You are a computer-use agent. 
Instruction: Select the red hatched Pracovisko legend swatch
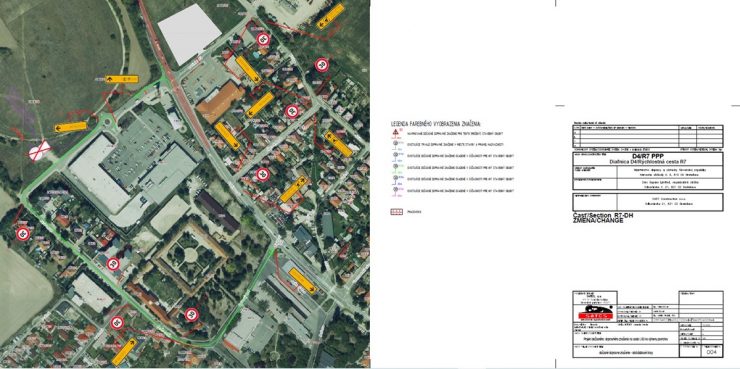(x=396, y=212)
